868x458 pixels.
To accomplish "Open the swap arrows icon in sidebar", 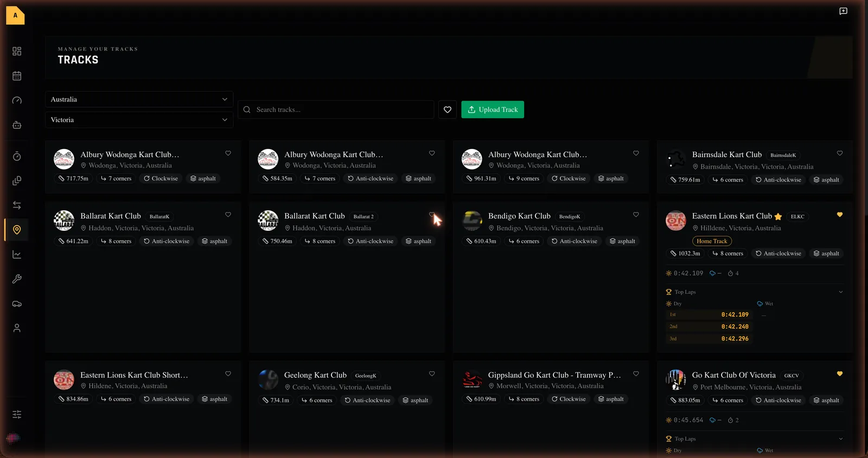I will [x=17, y=205].
